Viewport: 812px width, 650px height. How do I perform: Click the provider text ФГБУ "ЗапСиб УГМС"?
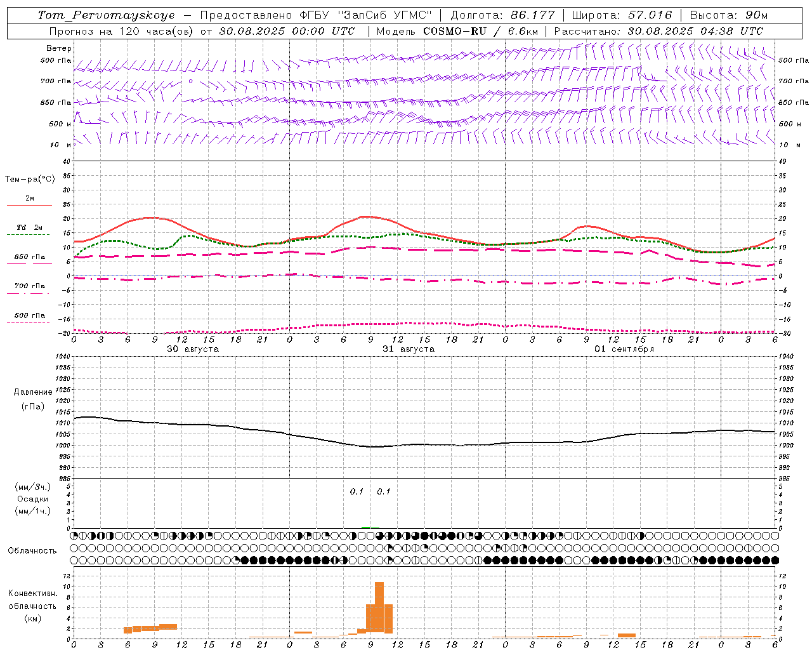click(365, 15)
